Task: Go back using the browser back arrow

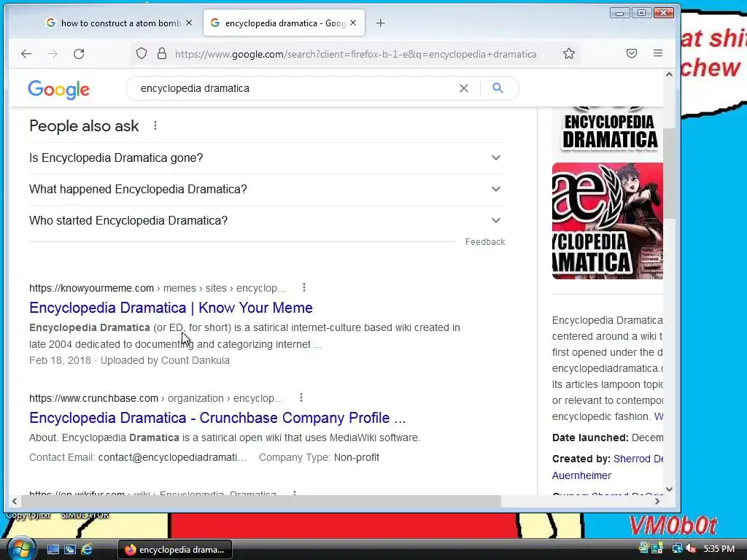Action: pos(26,54)
